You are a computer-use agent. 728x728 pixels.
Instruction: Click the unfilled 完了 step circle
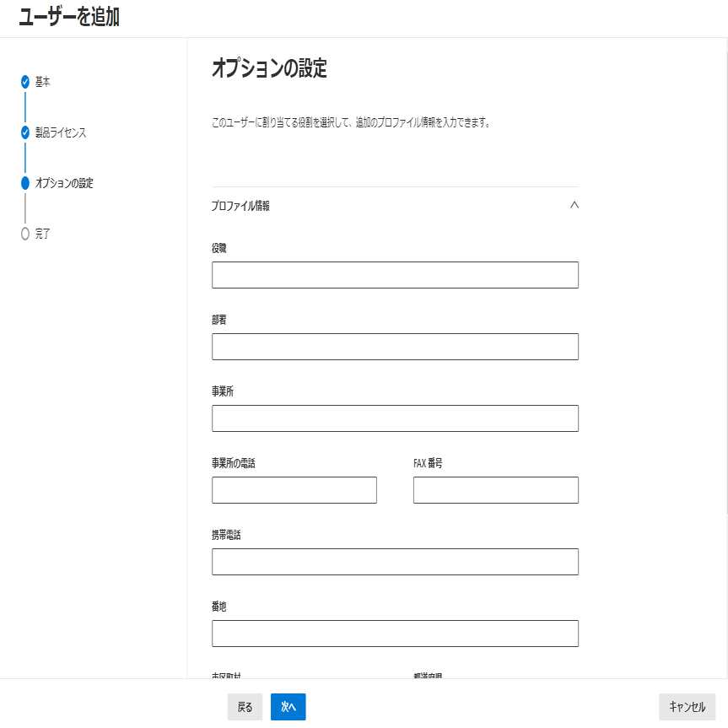[x=24, y=234]
